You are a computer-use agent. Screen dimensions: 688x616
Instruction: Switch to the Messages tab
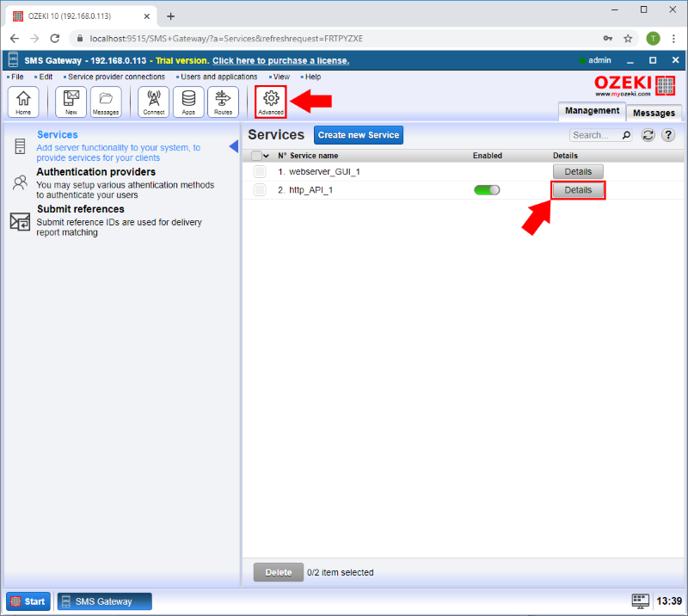[x=654, y=113]
